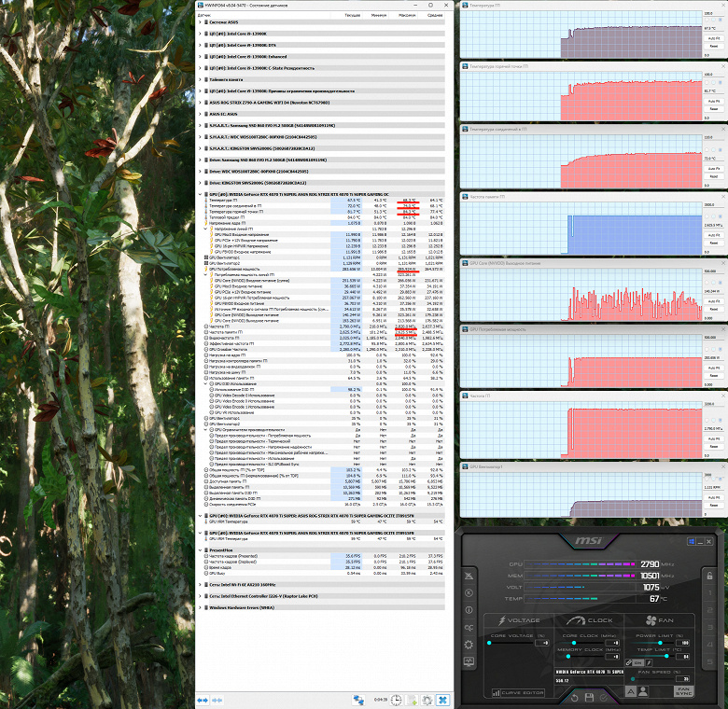Select Afterburner profile slot 3
Image resolution: width=728 pixels, height=709 pixels.
point(709,627)
